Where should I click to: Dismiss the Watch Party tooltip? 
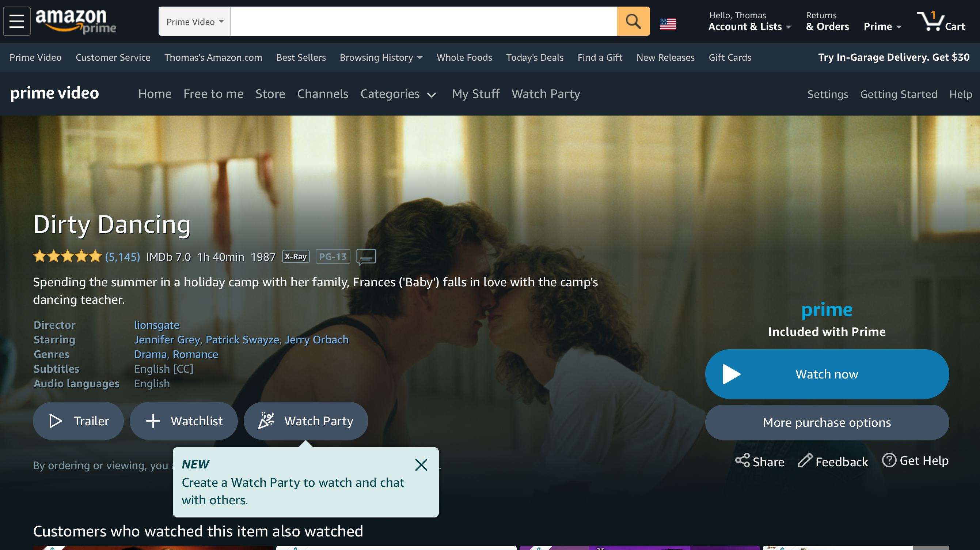[x=421, y=465]
